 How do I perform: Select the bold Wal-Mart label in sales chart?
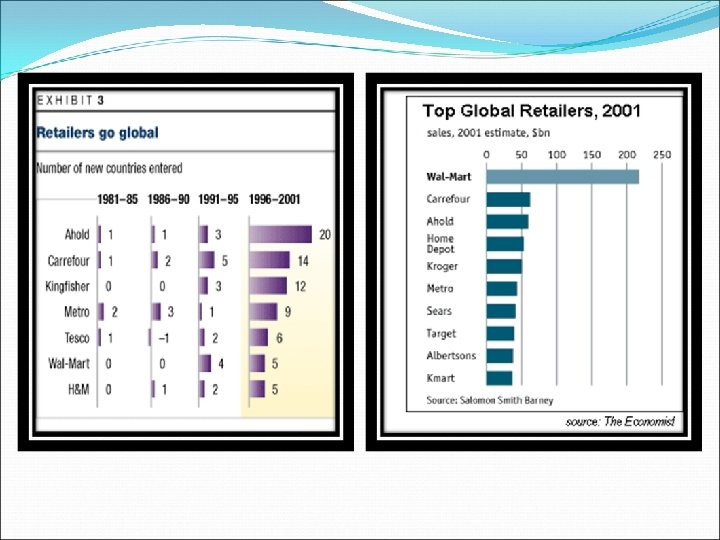tap(449, 177)
